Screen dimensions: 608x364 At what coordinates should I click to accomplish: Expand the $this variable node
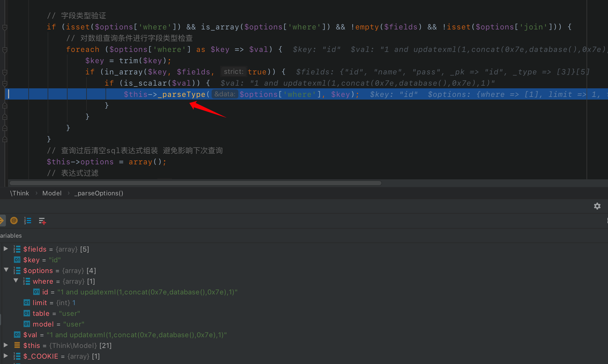(6, 345)
